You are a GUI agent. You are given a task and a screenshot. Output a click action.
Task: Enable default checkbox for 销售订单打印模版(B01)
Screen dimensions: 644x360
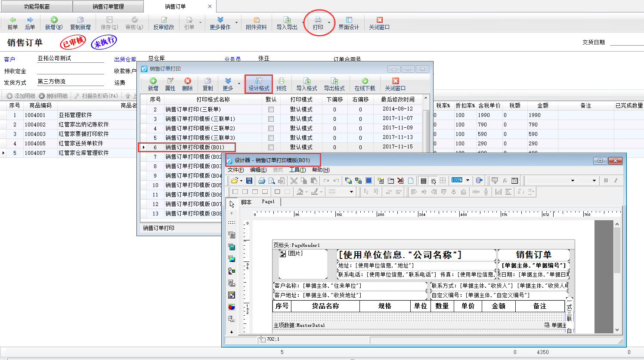coord(271,148)
